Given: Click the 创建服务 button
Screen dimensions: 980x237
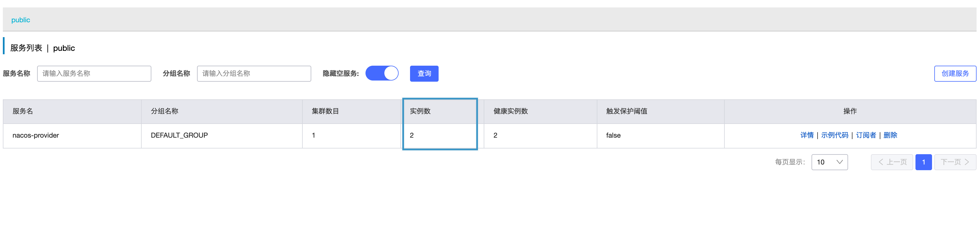Looking at the screenshot, I should point(955,73).
